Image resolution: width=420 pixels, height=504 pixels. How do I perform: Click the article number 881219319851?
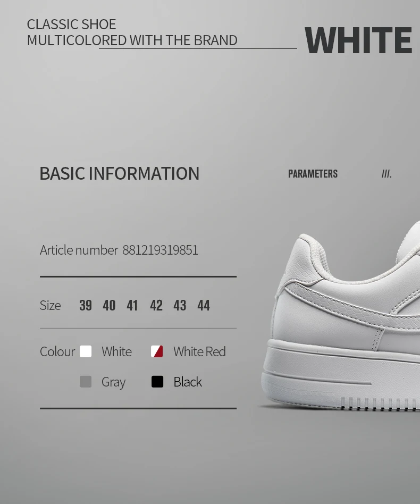point(160,250)
